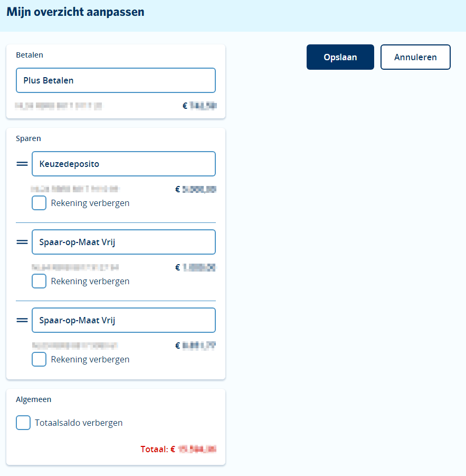Edit the first Spaar-op-Maat Vrij name field
This screenshot has width=466, height=476.
(x=123, y=242)
